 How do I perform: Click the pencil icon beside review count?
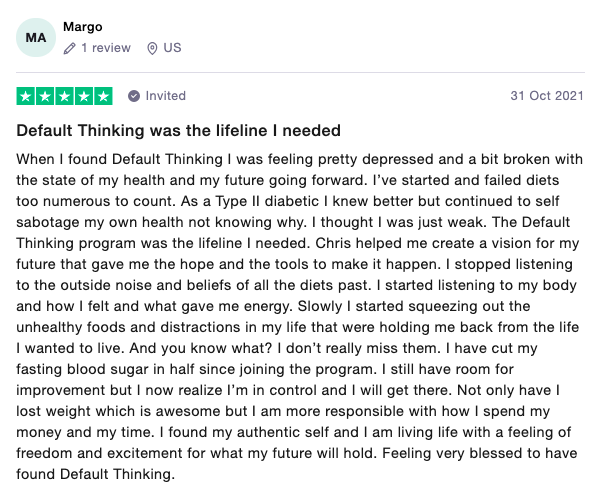69,48
